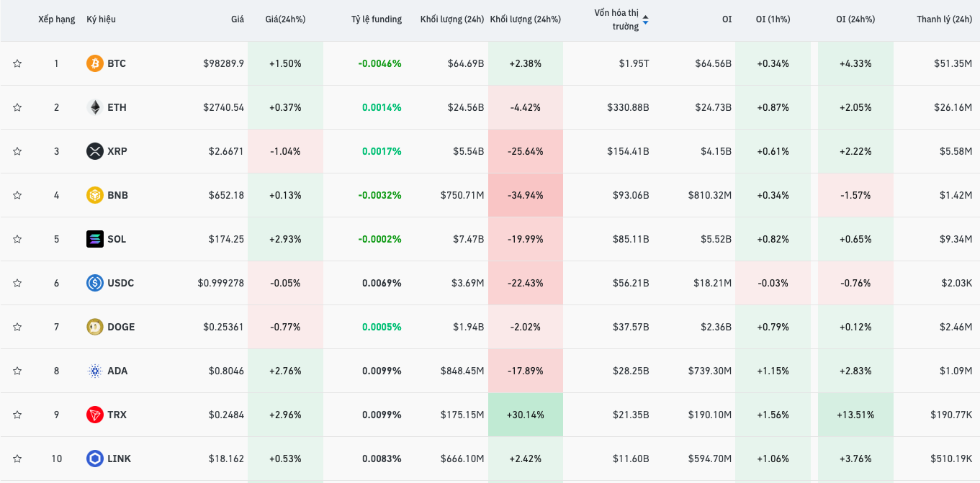980x483 pixels.
Task: Click the OI (24h%) column header
Action: pyautogui.click(x=855, y=20)
